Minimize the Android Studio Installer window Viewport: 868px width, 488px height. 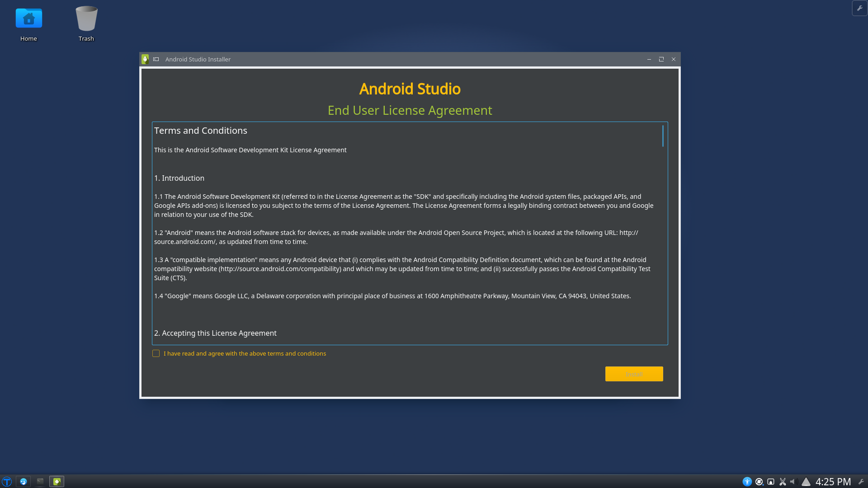(649, 59)
